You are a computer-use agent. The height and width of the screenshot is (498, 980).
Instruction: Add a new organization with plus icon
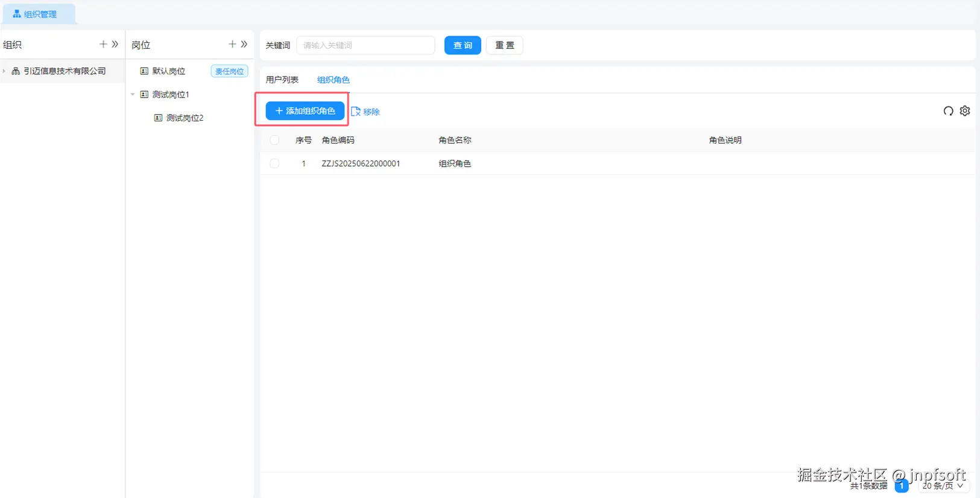103,44
